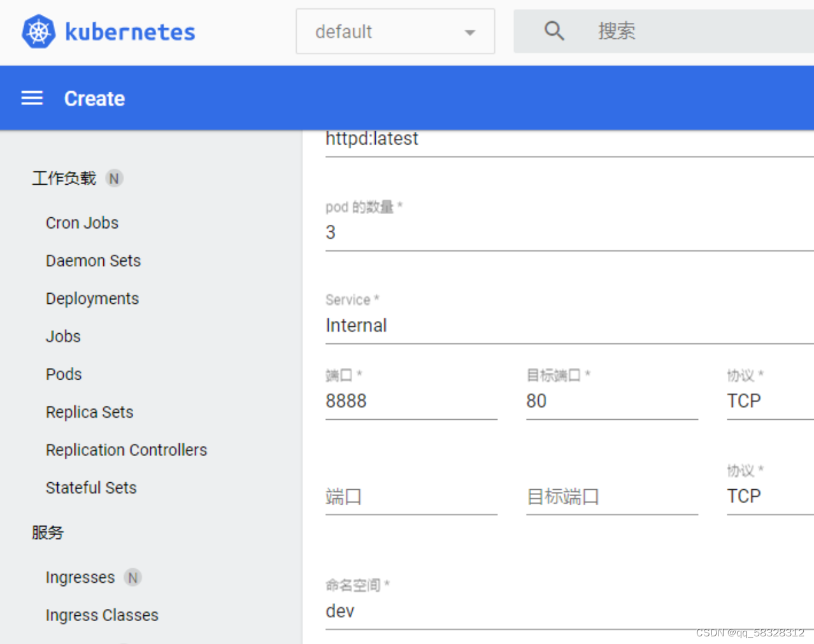Screen dimensions: 814x644
Task: Open Replication Controllers page
Action: [126, 450]
